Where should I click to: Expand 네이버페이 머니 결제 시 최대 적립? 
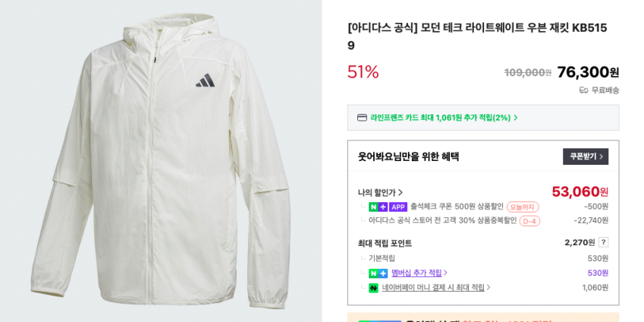coord(433,288)
